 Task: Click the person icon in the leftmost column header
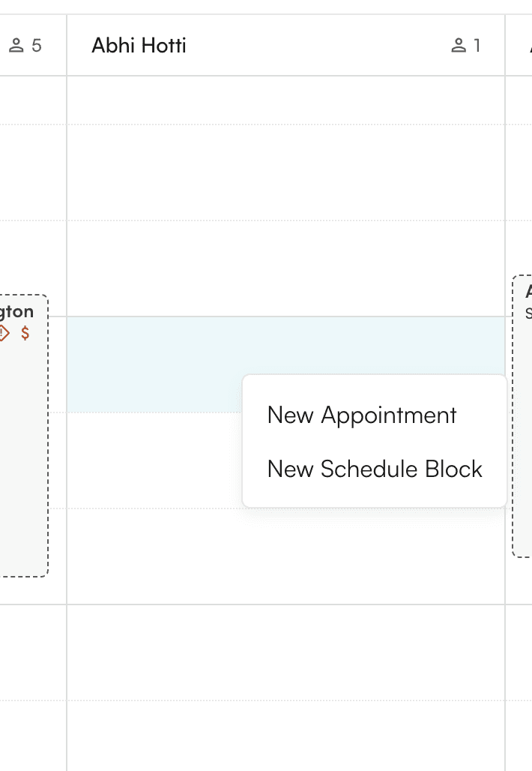coord(15,44)
